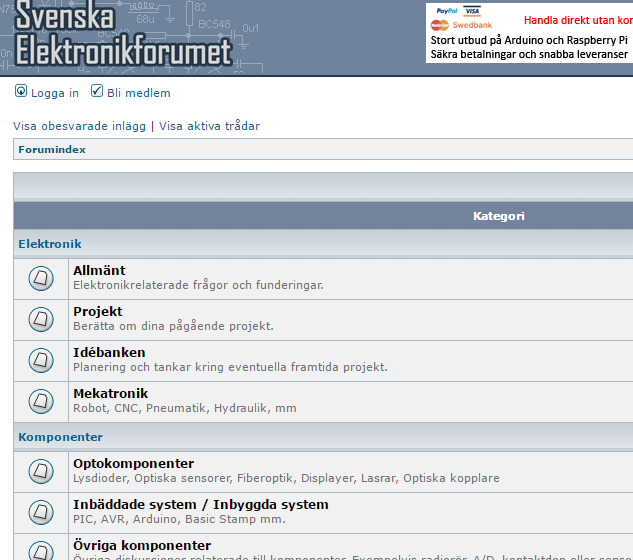Click 'Planering och tankar kring eventuella' description
The image size is (633, 560).
point(230,367)
